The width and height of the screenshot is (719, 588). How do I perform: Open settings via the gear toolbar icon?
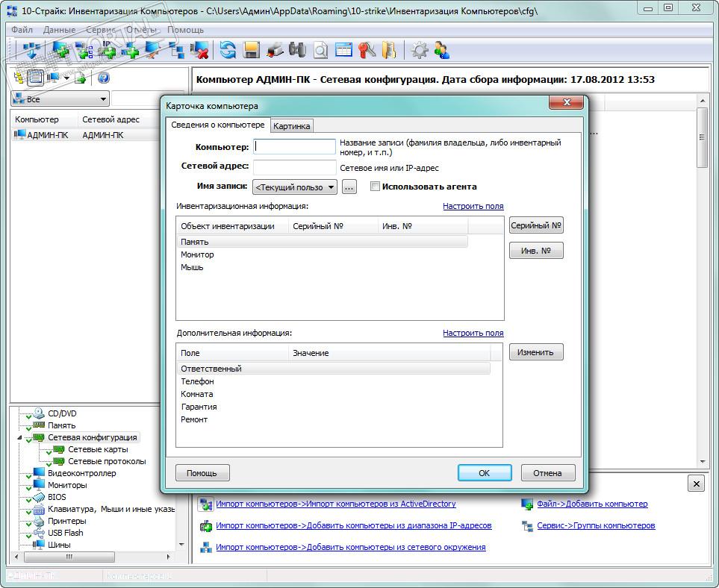[419, 51]
